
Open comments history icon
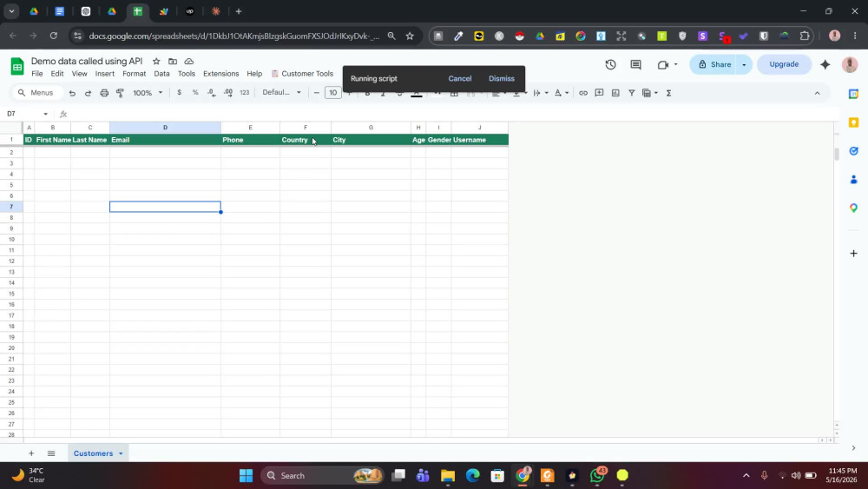635,65
